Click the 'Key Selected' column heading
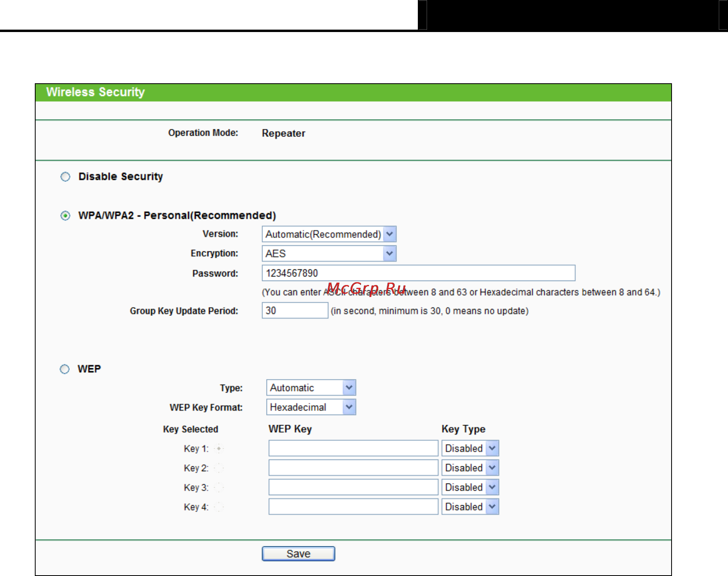The width and height of the screenshot is (728, 576). pos(191,429)
